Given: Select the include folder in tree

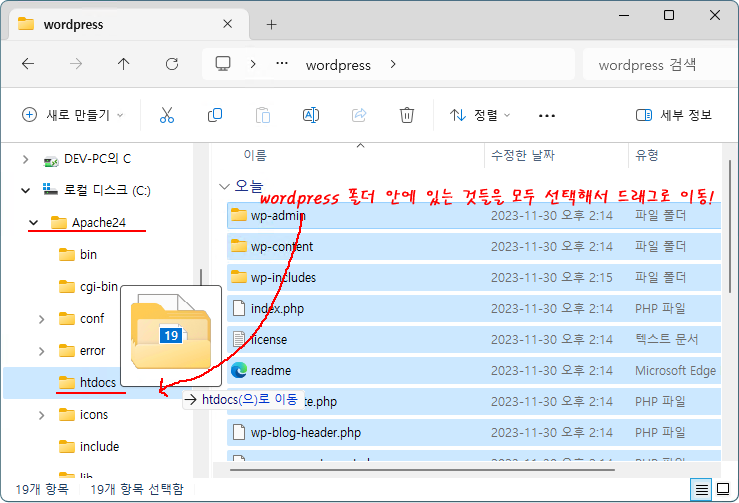Looking at the screenshot, I should click(x=99, y=446).
